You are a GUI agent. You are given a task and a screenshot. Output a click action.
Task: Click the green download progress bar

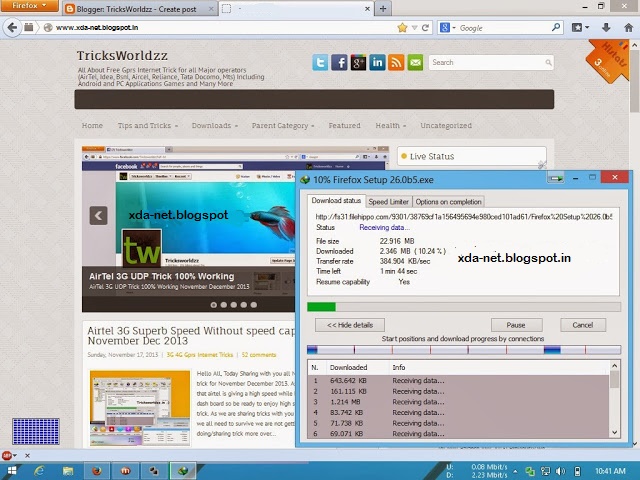click(464, 307)
